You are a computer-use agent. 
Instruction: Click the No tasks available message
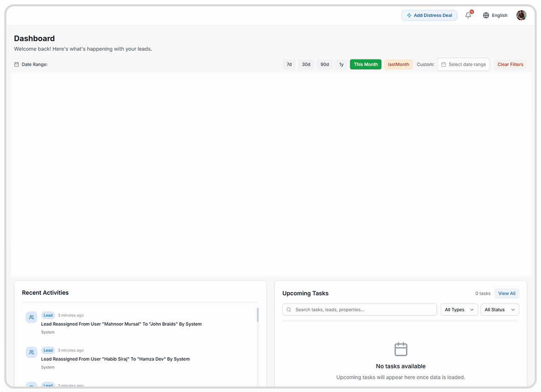click(401, 366)
